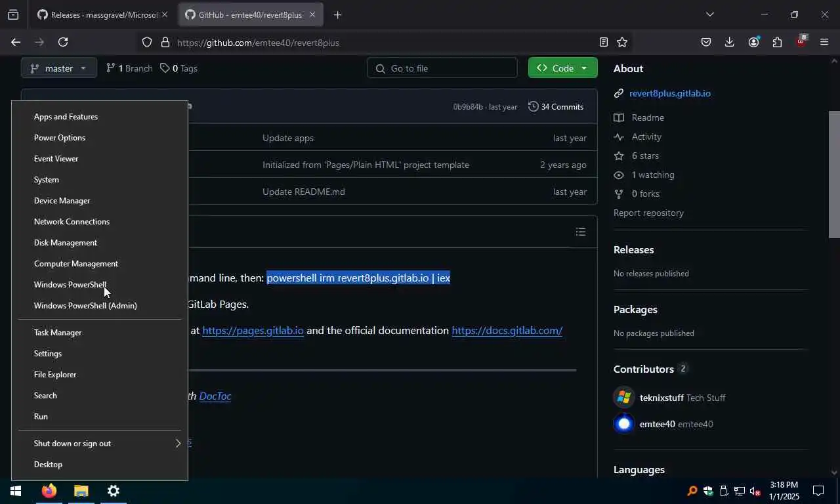
Task: Click the Windows Start button
Action: [16, 491]
